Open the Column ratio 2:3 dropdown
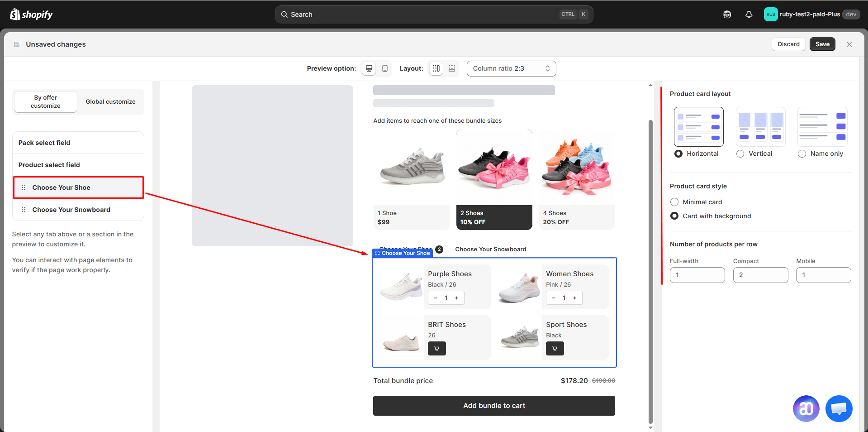 (x=512, y=68)
